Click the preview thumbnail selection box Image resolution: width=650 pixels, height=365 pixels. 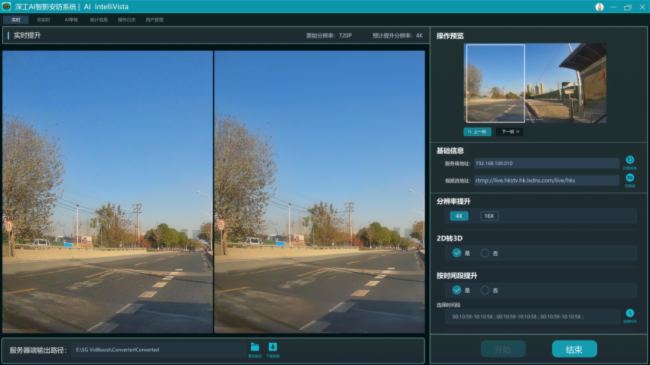point(495,83)
